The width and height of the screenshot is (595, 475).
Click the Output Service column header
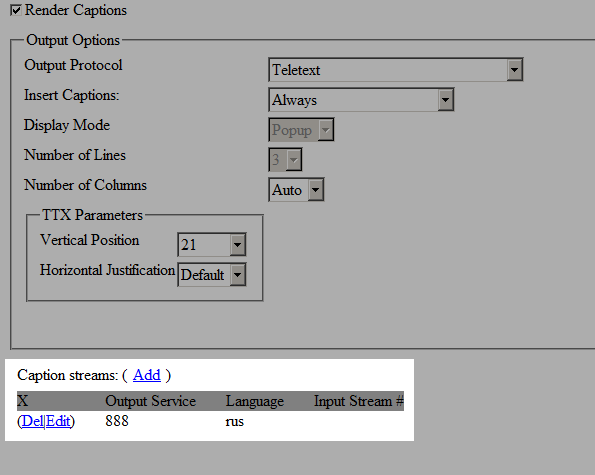[151, 401]
